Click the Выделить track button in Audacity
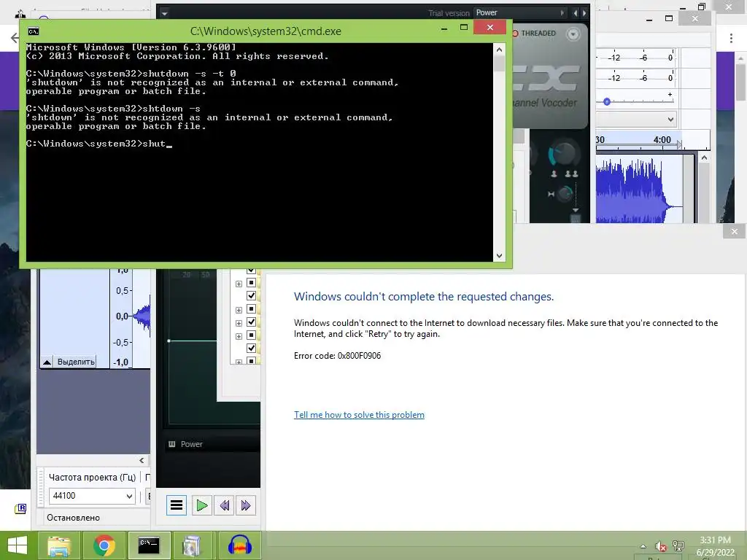Viewport: 747px width, 560px height. pyautogui.click(x=76, y=362)
